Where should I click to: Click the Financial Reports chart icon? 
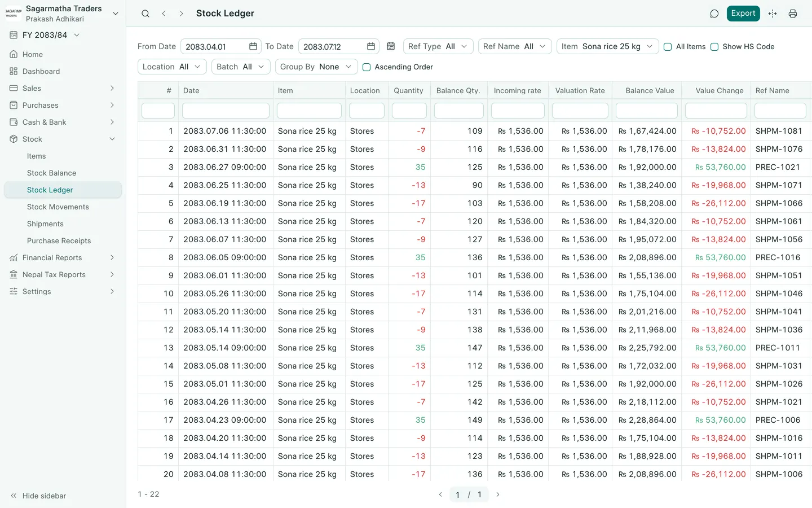(14, 257)
